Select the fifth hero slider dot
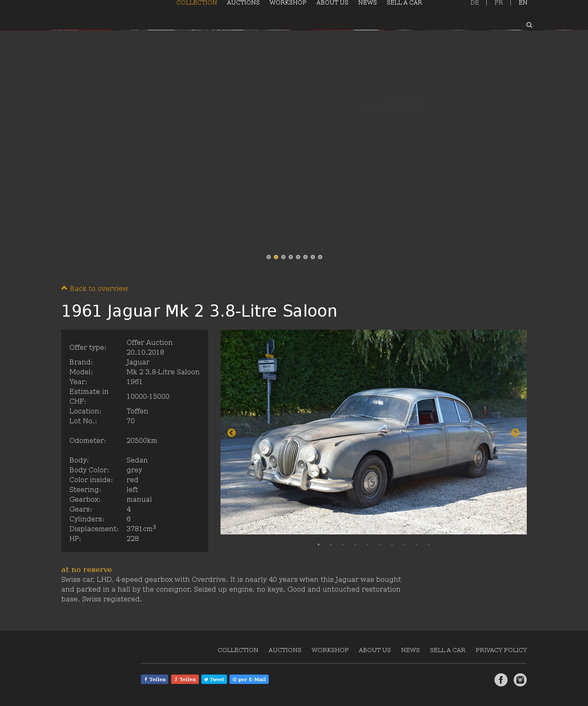 click(298, 257)
